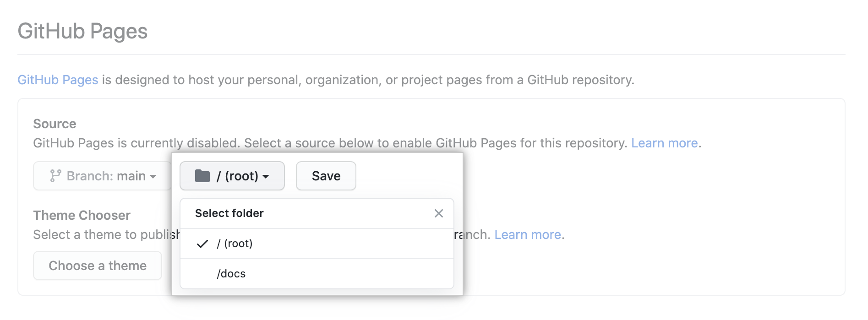This screenshot has height=320, width=868.
Task: Open Learn more link under Theme Chooser
Action: 528,234
